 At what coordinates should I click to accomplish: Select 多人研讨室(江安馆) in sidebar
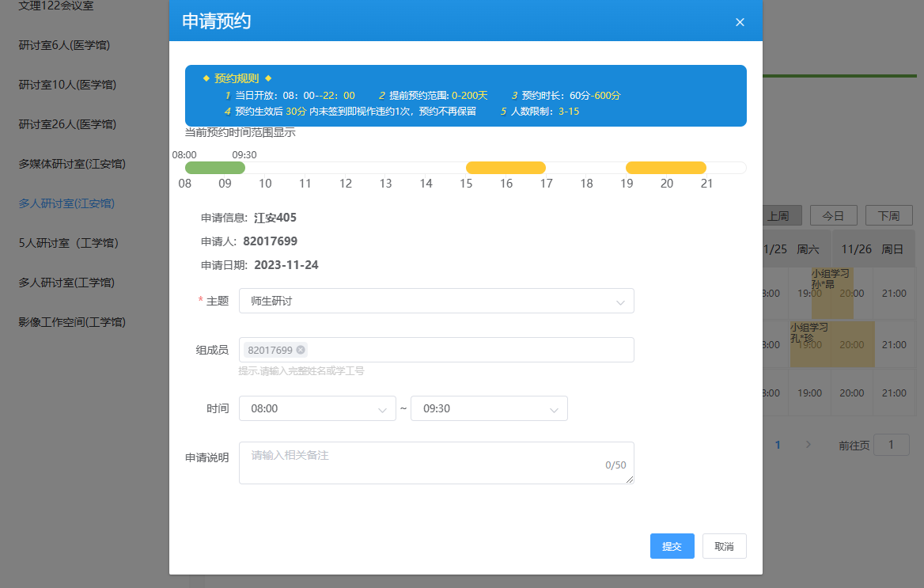click(x=66, y=203)
